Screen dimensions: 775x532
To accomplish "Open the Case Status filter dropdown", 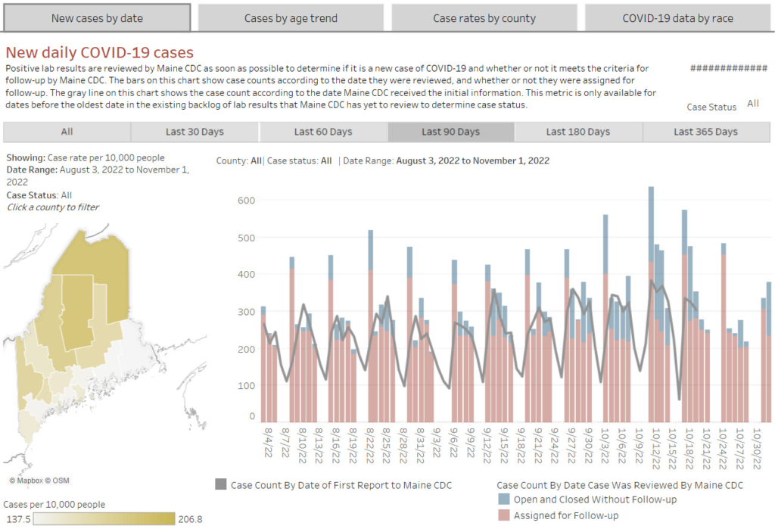I will pos(752,104).
